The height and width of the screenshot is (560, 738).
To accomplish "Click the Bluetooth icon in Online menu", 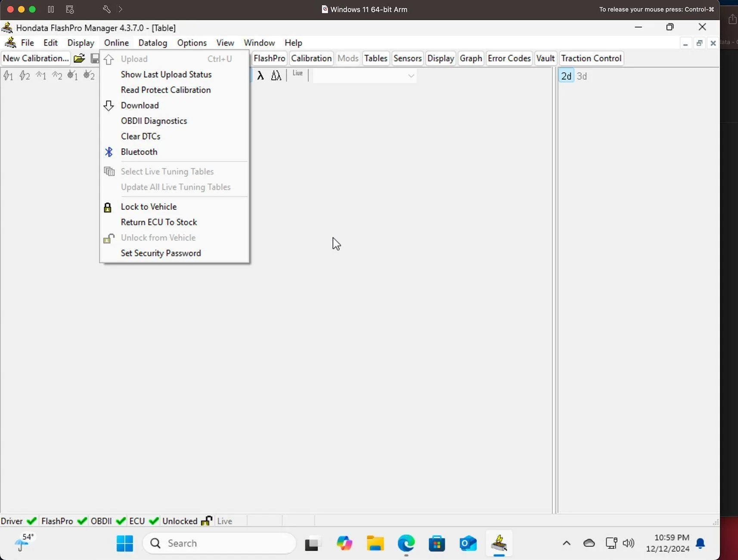I will pyautogui.click(x=109, y=152).
